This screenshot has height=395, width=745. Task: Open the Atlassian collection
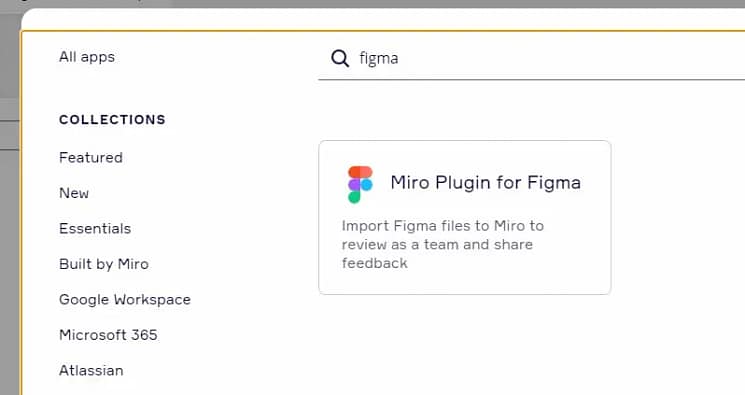[91, 370]
